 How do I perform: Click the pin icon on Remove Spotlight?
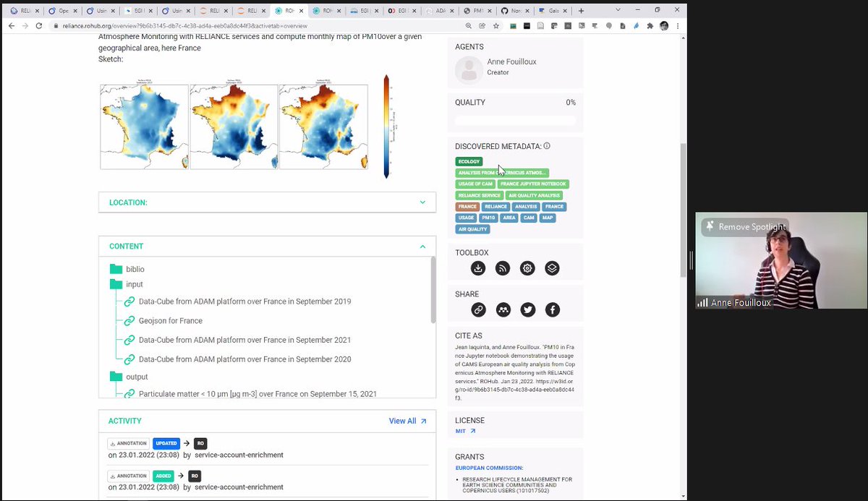point(710,226)
